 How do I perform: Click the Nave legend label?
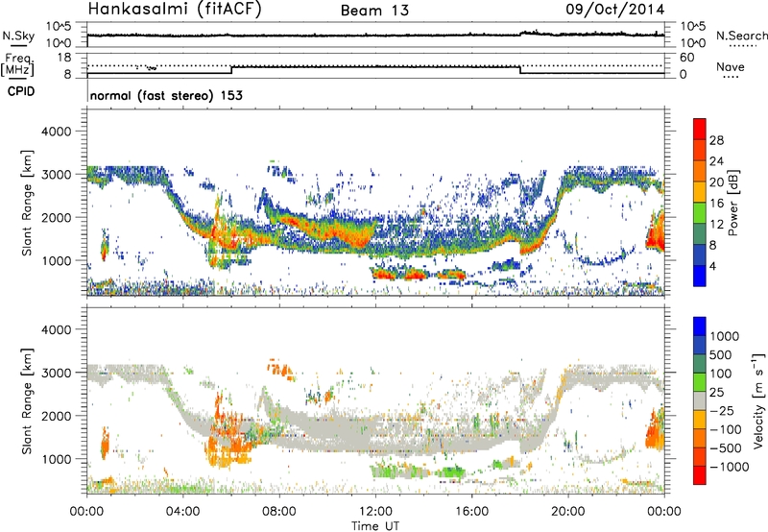(x=731, y=67)
